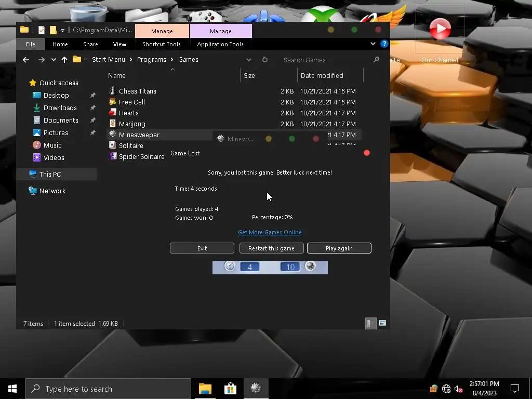Sort files by the Size column
532x399 pixels.
click(269, 76)
